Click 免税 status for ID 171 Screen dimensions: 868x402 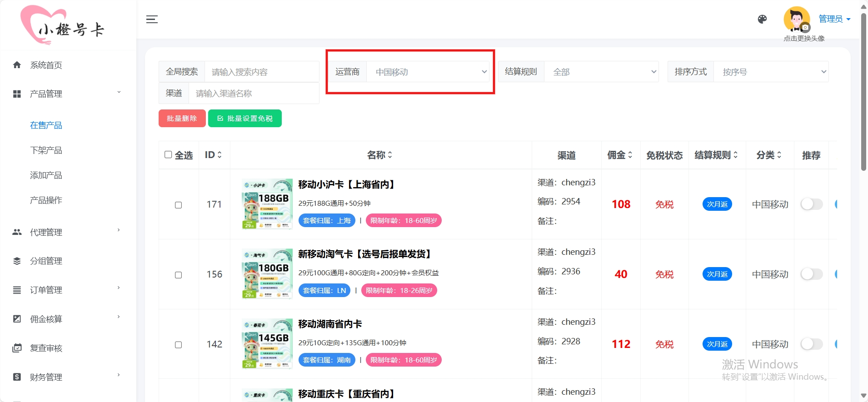pos(664,204)
